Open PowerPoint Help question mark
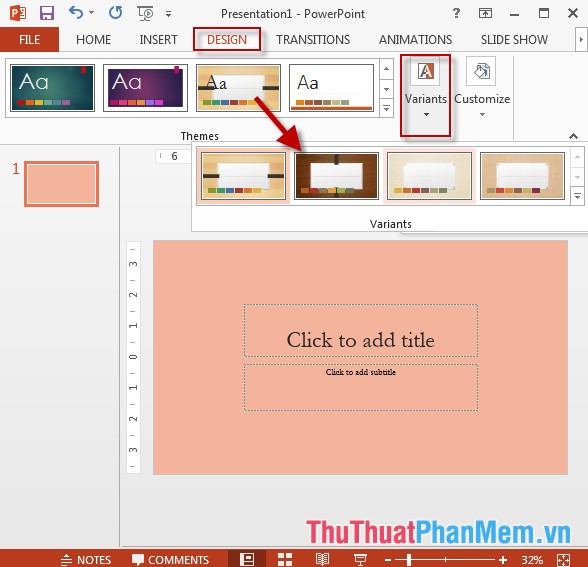Image resolution: width=588 pixels, height=567 pixels. 456,14
